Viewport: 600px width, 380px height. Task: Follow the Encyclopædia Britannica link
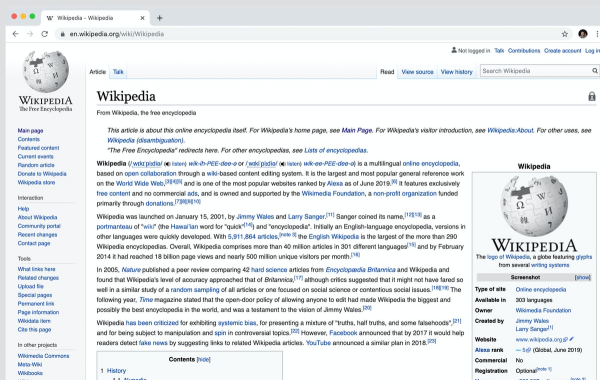[x=360, y=270]
